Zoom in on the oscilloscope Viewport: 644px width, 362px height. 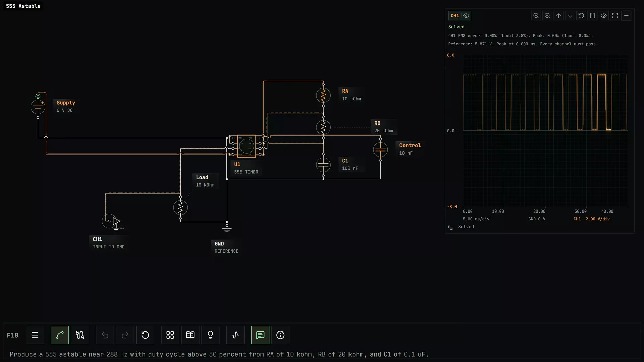[536, 16]
